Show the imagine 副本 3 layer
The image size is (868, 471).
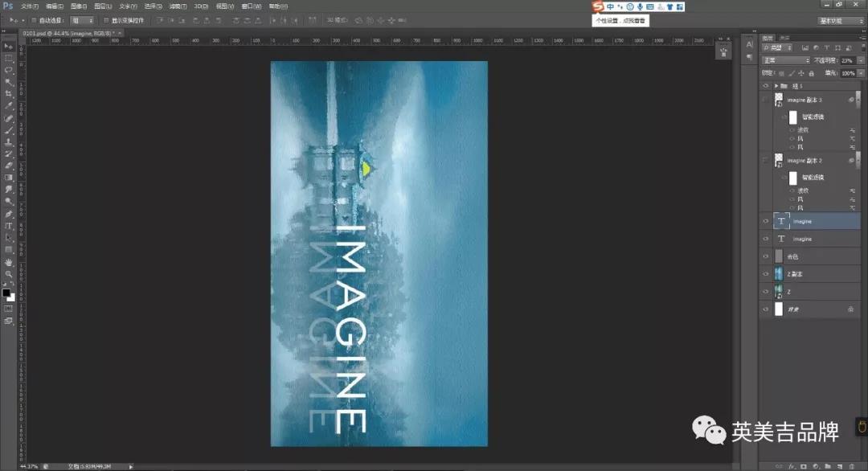pos(766,100)
